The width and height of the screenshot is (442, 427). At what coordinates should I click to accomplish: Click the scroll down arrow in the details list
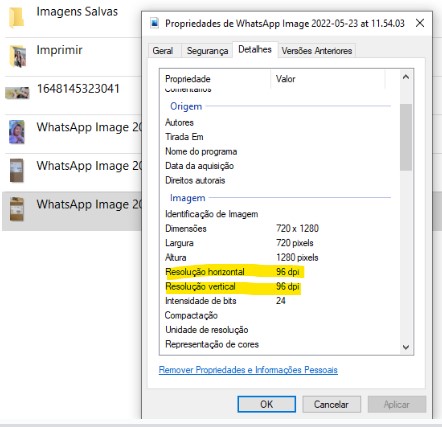(x=406, y=347)
